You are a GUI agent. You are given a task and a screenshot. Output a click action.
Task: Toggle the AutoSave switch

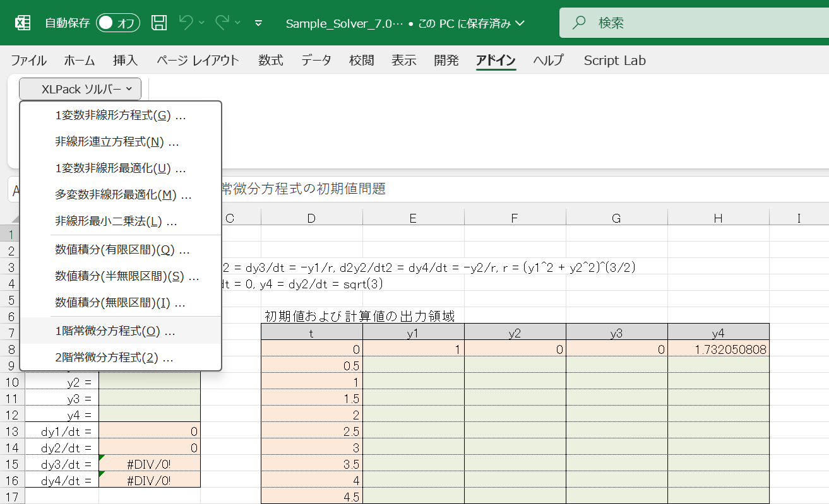click(x=118, y=23)
